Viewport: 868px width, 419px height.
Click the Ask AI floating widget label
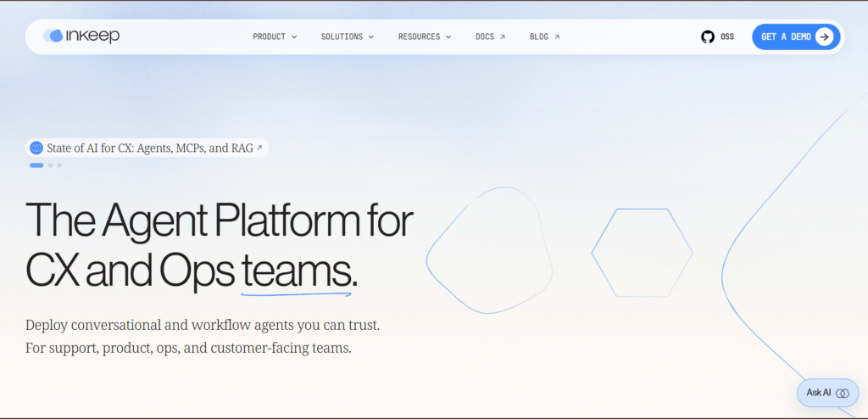[x=818, y=393]
